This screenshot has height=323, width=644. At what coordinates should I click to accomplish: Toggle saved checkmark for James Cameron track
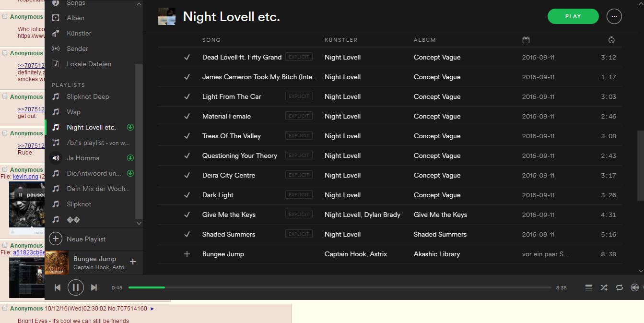click(187, 77)
